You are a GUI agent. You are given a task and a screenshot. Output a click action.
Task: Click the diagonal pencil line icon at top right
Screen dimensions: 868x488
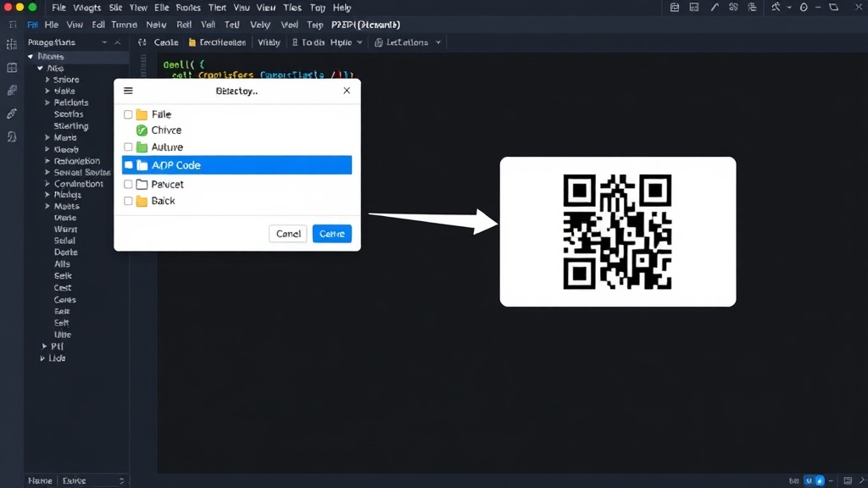714,7
